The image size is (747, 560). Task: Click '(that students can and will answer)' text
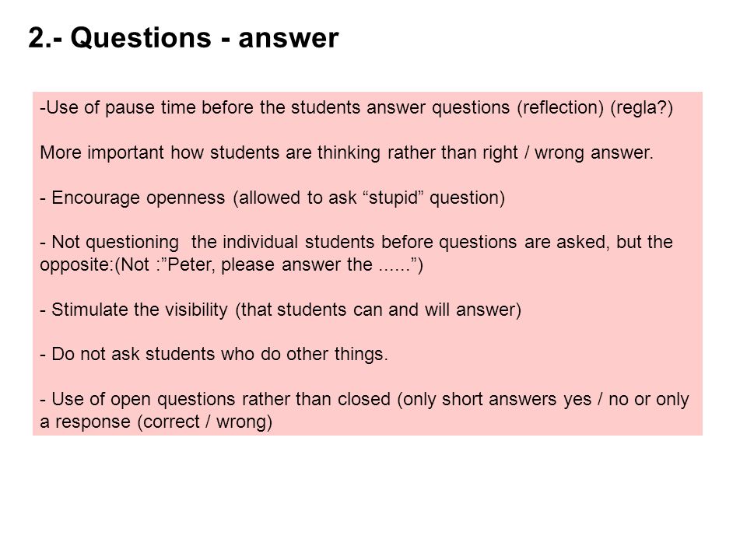(378, 310)
